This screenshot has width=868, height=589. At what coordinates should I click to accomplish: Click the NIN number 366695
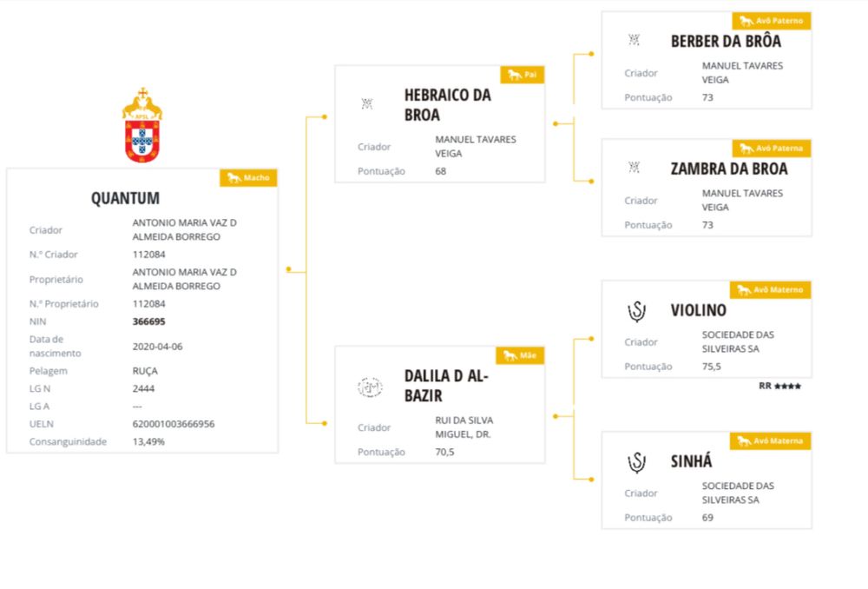click(148, 321)
